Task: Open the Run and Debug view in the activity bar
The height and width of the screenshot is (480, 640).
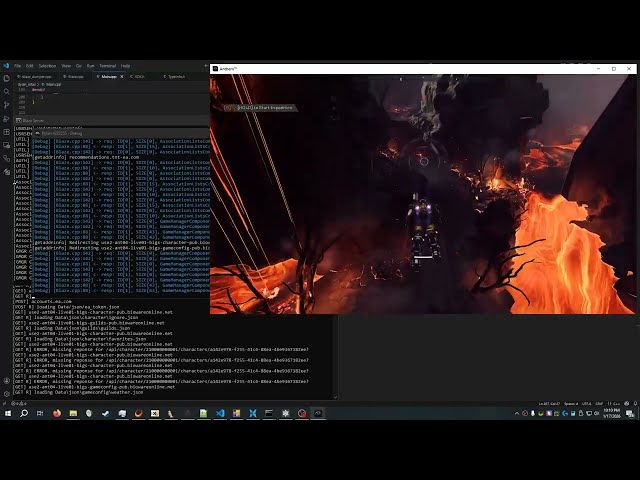Action: 7,119
